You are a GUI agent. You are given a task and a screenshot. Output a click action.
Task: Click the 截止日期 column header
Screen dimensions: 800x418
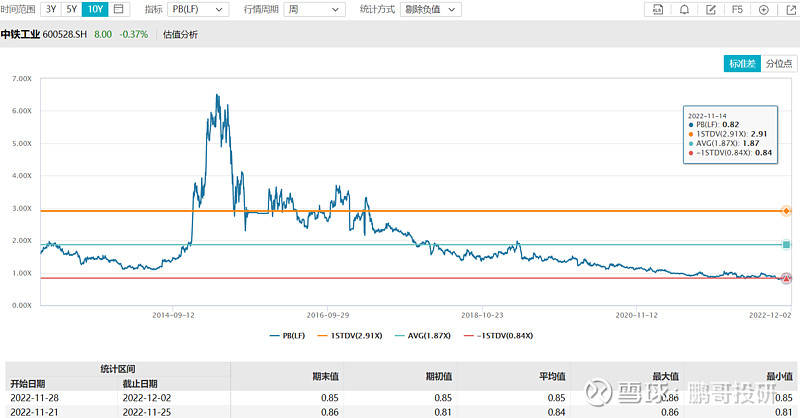(140, 383)
